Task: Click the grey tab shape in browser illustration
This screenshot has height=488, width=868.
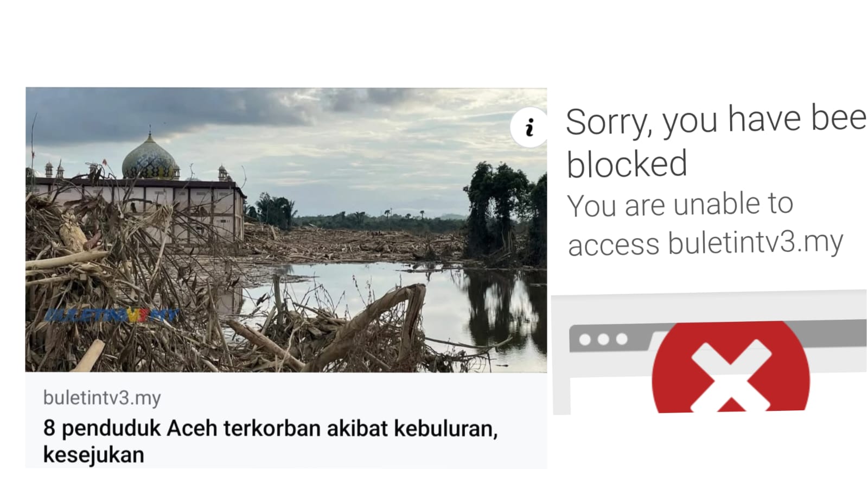Action: [x=609, y=339]
